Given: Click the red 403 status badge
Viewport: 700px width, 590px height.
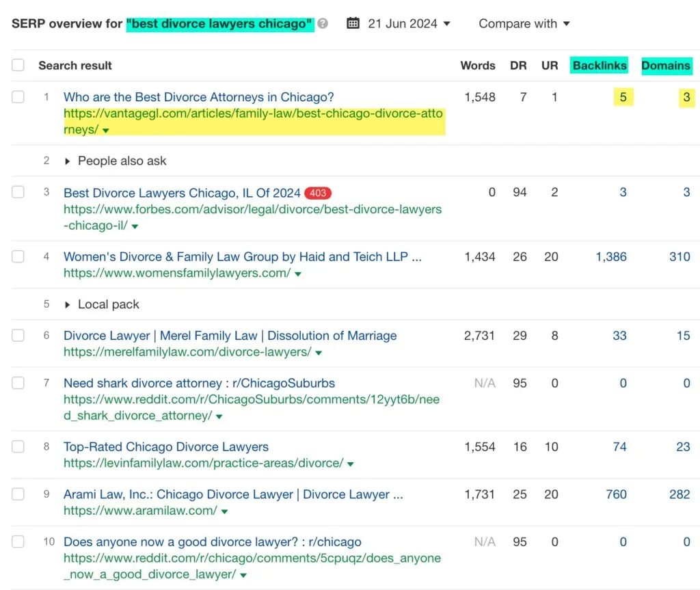Looking at the screenshot, I should [x=318, y=193].
